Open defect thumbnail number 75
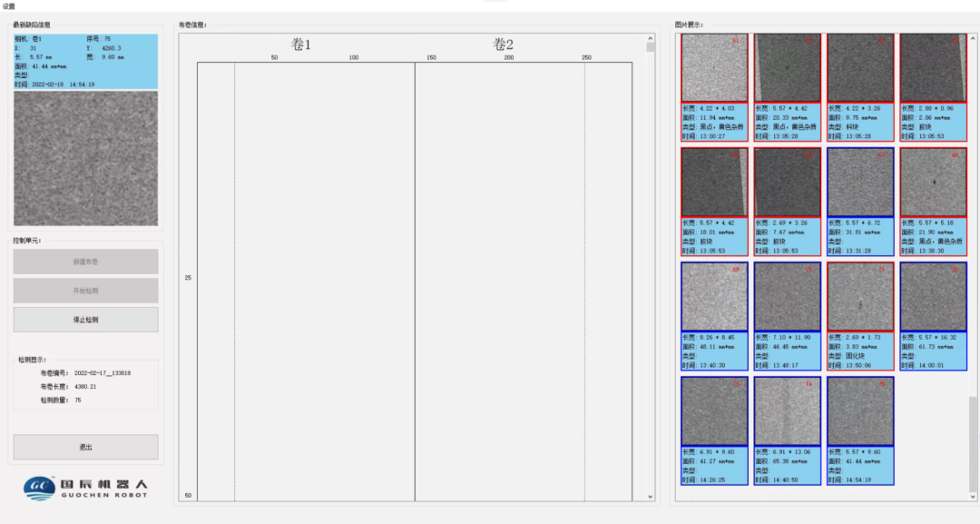Viewport: 980px width, 524px height. [859, 411]
